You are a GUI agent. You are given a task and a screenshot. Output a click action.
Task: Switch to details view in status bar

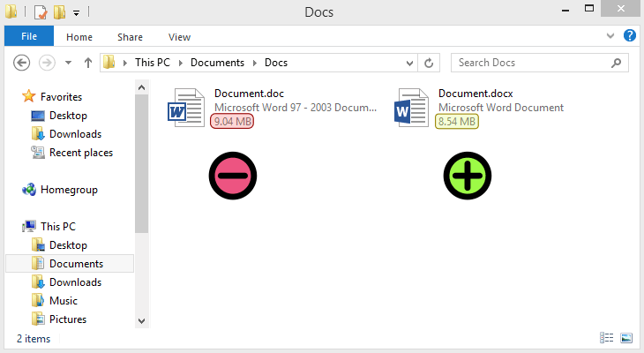606,338
